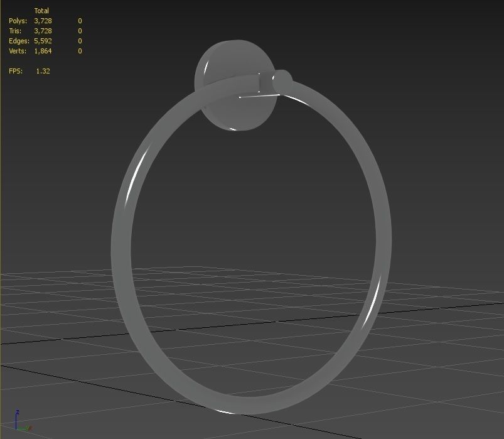Image resolution: width=504 pixels, height=439 pixels.
Task: Click the zero in the Verts row
Action: 80,51
